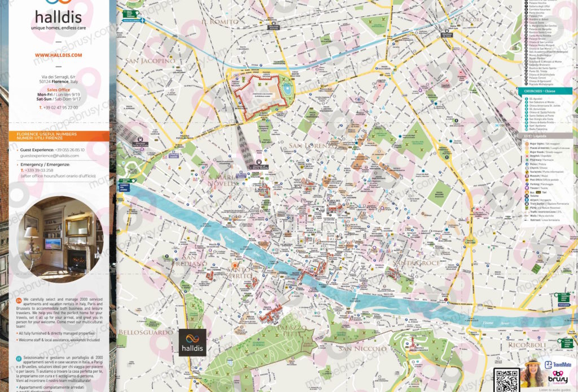Click the Pharmacy icon in the legend
This screenshot has width=578, height=392.
(x=527, y=160)
